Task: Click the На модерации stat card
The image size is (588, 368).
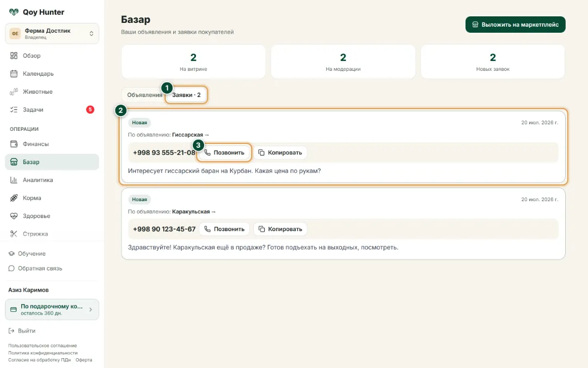Action: tap(343, 62)
